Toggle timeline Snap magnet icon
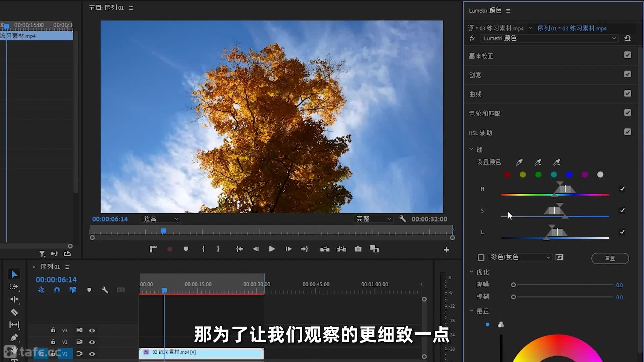Screen dimensions: 644x362 57,290
